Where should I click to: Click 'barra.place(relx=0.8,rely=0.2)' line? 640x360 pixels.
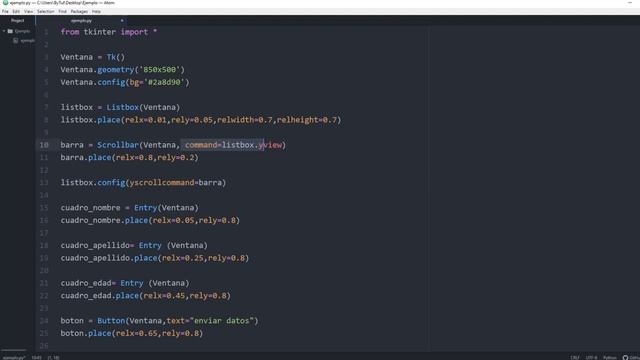click(x=129, y=158)
